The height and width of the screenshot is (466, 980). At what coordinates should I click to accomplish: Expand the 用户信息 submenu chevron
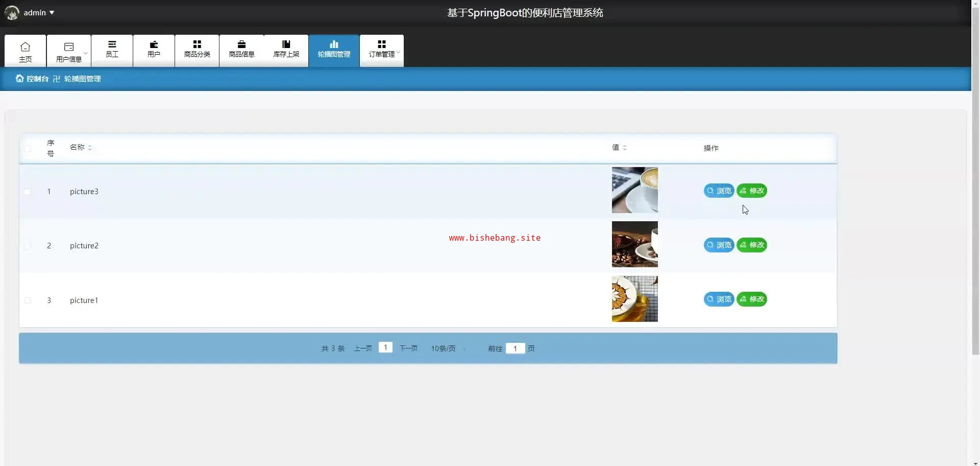click(x=86, y=53)
